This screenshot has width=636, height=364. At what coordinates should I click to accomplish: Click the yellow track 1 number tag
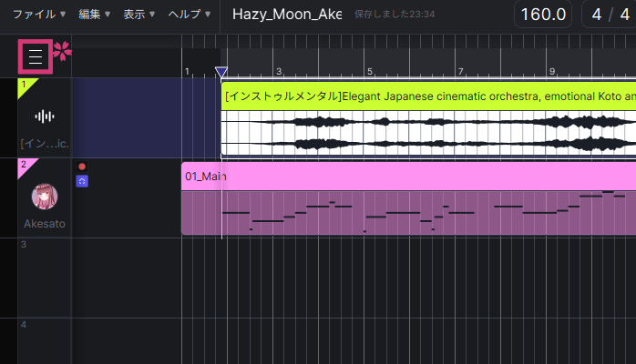[25, 85]
